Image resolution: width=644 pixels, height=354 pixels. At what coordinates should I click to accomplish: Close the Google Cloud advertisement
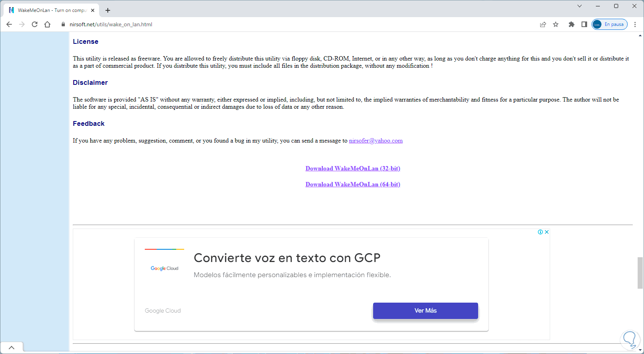(x=547, y=232)
